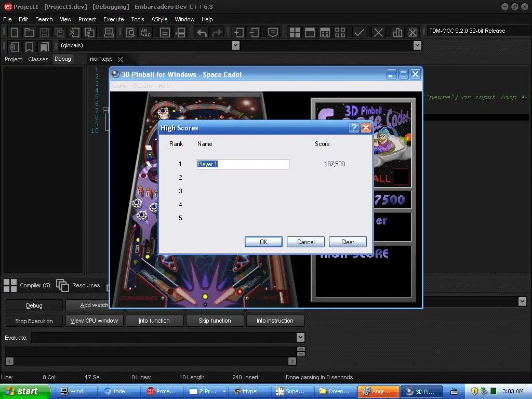This screenshot has height=399, width=532.
Task: Click the Find magnifier toolbar icon
Action: click(130, 33)
